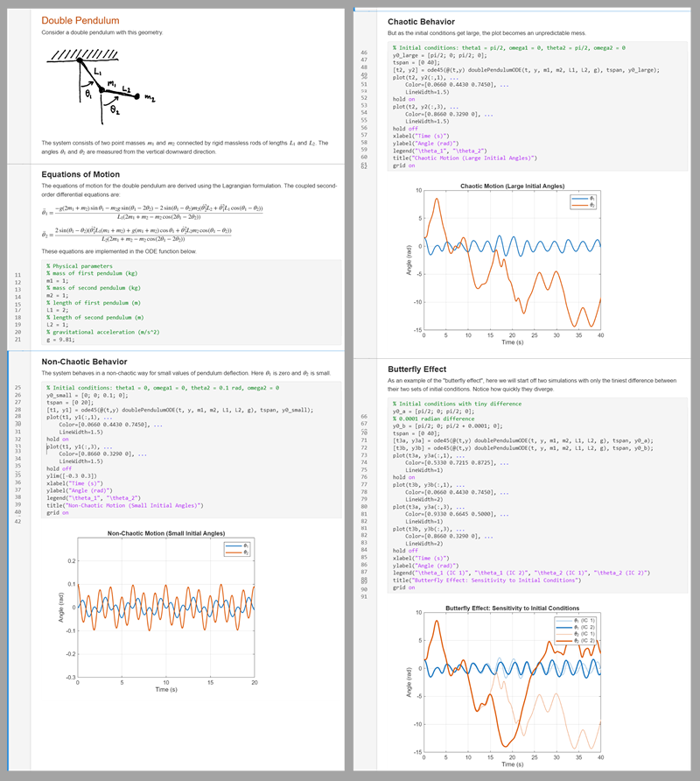
Task: Click the 'Non-Chaotic Motion (Small Initial Angles)' plot title
Action: coord(166,533)
